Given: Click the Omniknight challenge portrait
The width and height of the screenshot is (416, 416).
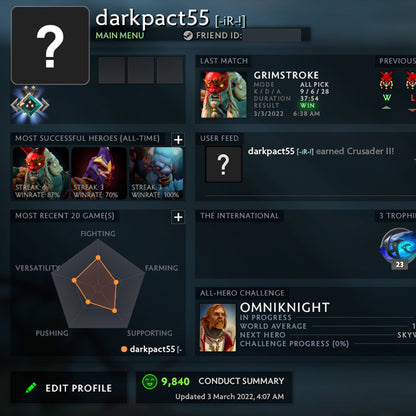Looking at the screenshot, I should point(218,328).
